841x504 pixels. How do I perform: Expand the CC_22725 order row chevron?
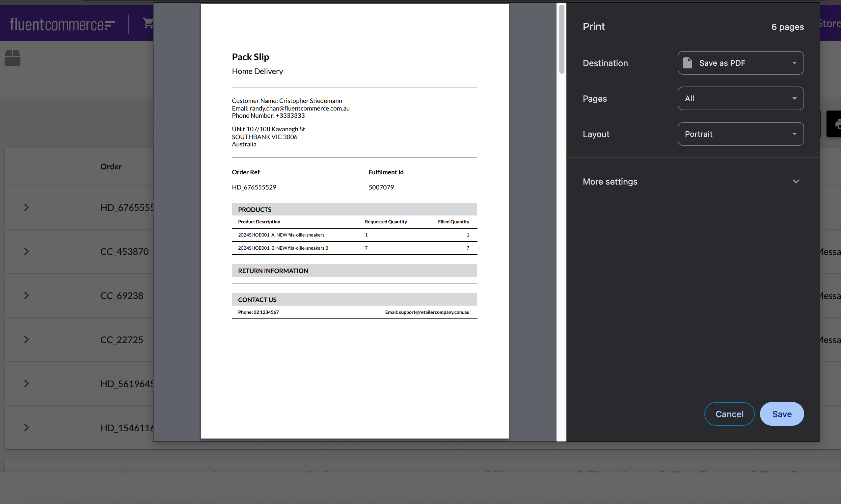(x=26, y=340)
